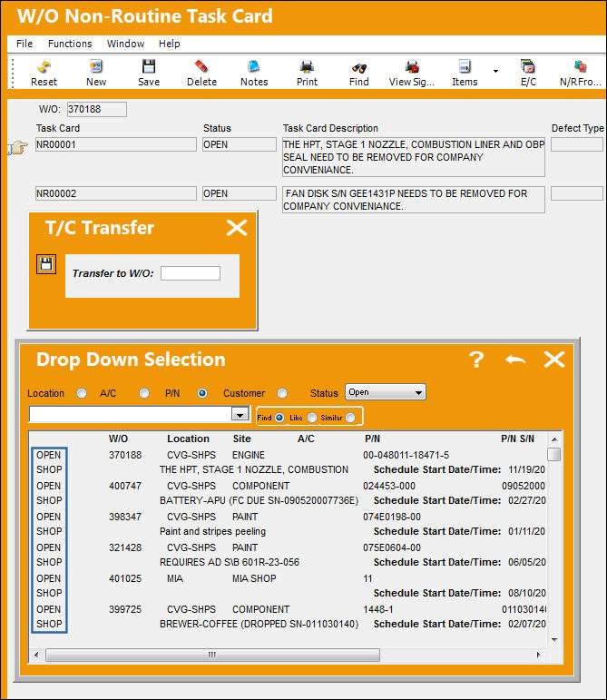Click the View Sig... toolbar icon
607x700 pixels.
(x=412, y=67)
